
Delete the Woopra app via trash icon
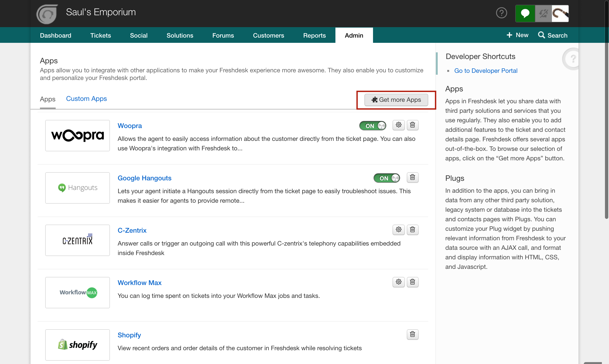pos(413,125)
